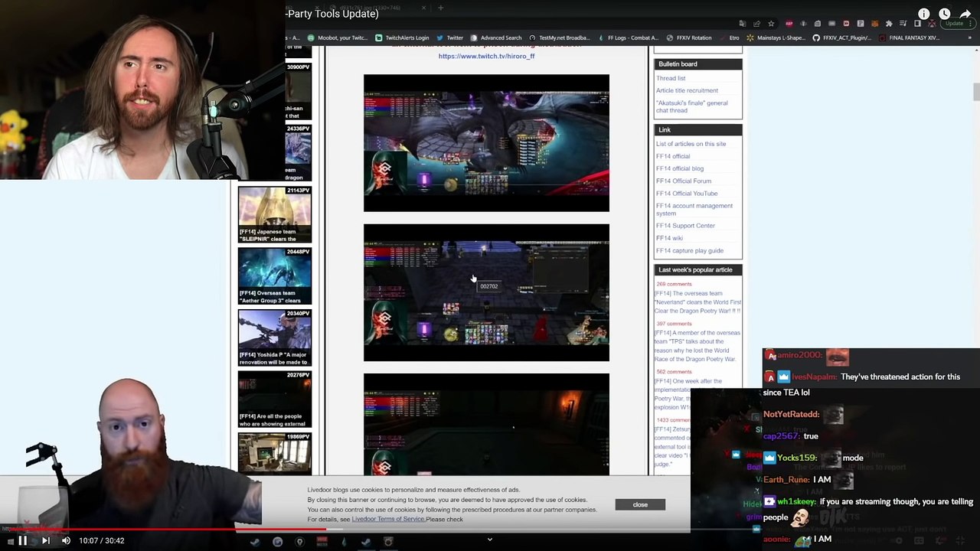Screen dimensions: 980x551
Task: Open the MetaMask fox extension
Action: [874, 24]
